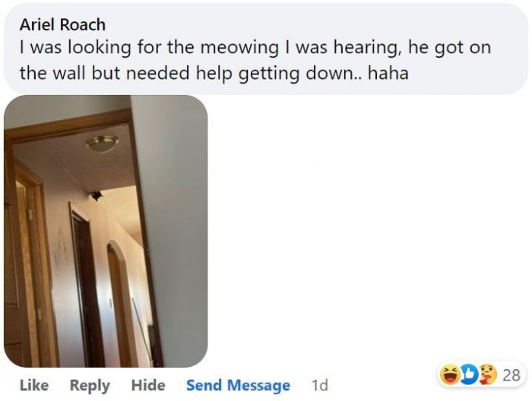Click the dark wooden door in photo
Screen dimensions: 532x401
[87, 285]
